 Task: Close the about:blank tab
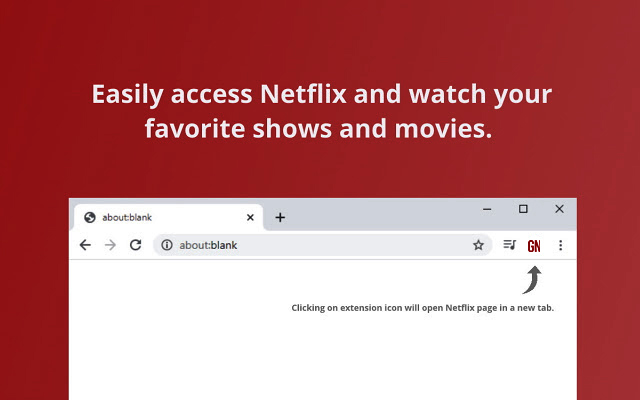(x=250, y=218)
